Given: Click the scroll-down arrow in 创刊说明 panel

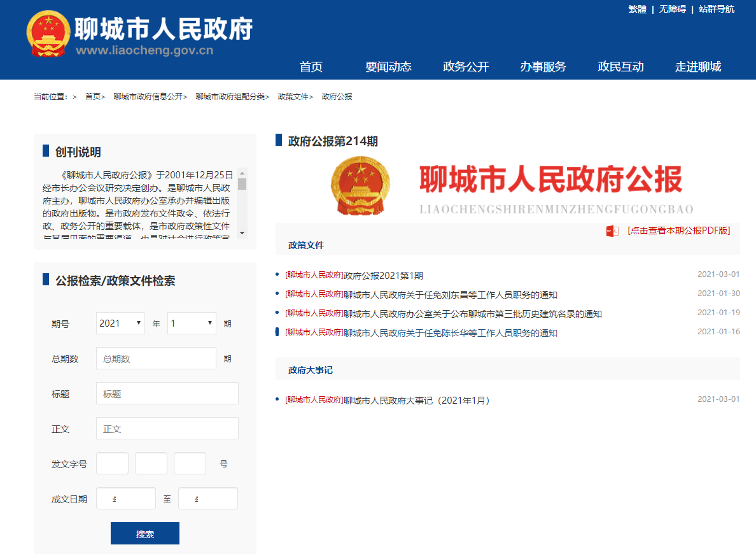Looking at the screenshot, I should click(x=241, y=232).
